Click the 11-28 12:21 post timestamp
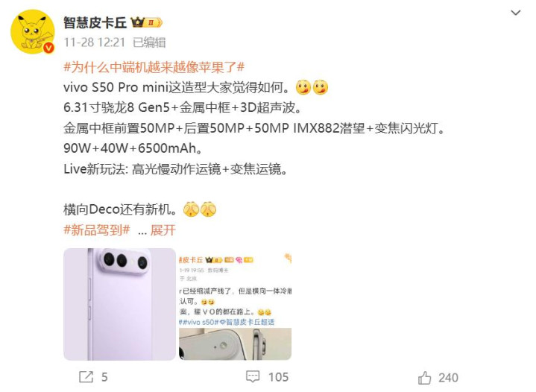536x392 pixels. (x=95, y=42)
